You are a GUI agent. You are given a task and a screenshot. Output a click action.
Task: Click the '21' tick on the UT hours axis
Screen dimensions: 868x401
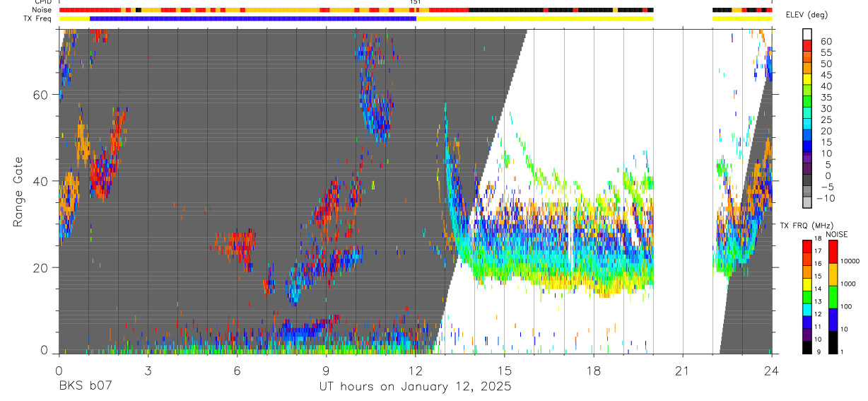[x=683, y=370]
